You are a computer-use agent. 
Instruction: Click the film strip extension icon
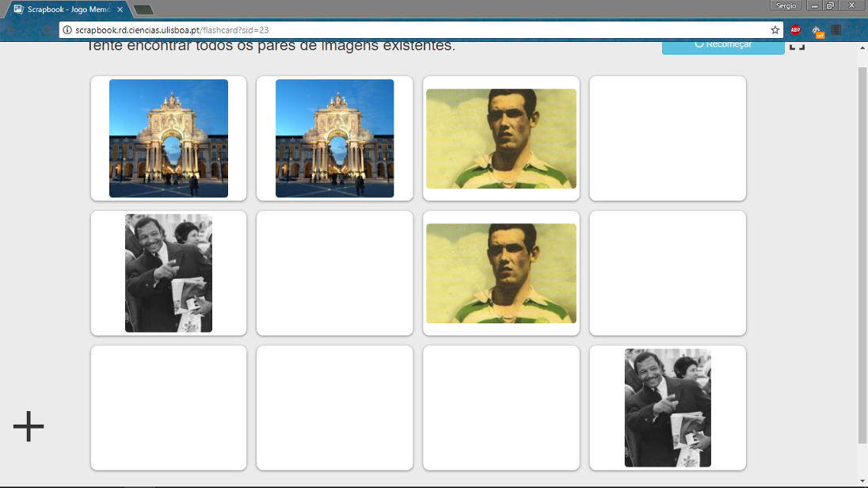tap(836, 29)
